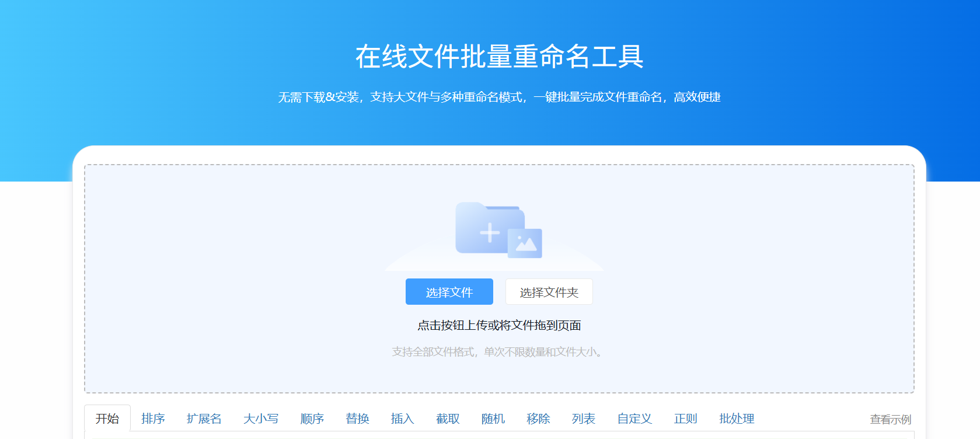This screenshot has height=439, width=980.
Task: Switch to the 排序 tab
Action: coord(153,419)
